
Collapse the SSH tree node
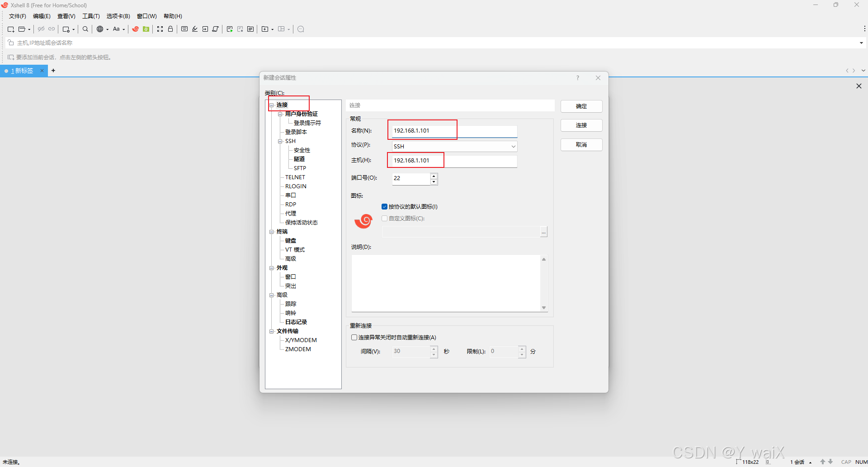(280, 141)
